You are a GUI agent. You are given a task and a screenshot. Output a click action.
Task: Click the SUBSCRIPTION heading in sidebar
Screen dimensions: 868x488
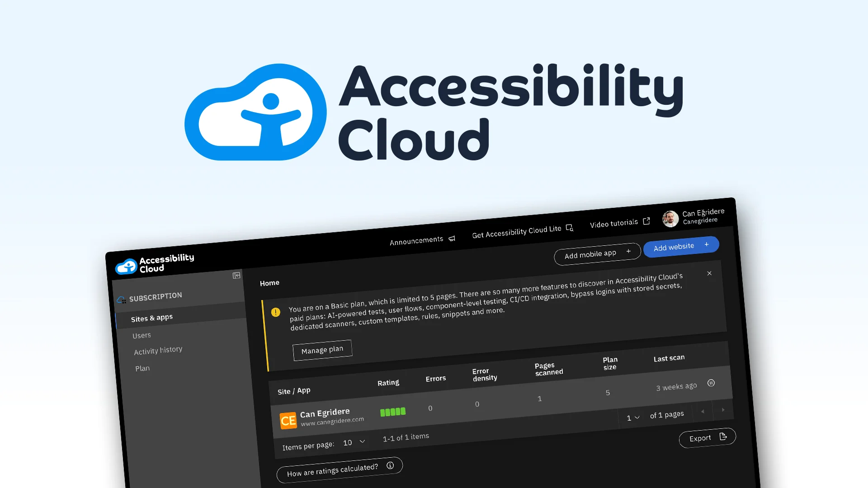point(156,297)
